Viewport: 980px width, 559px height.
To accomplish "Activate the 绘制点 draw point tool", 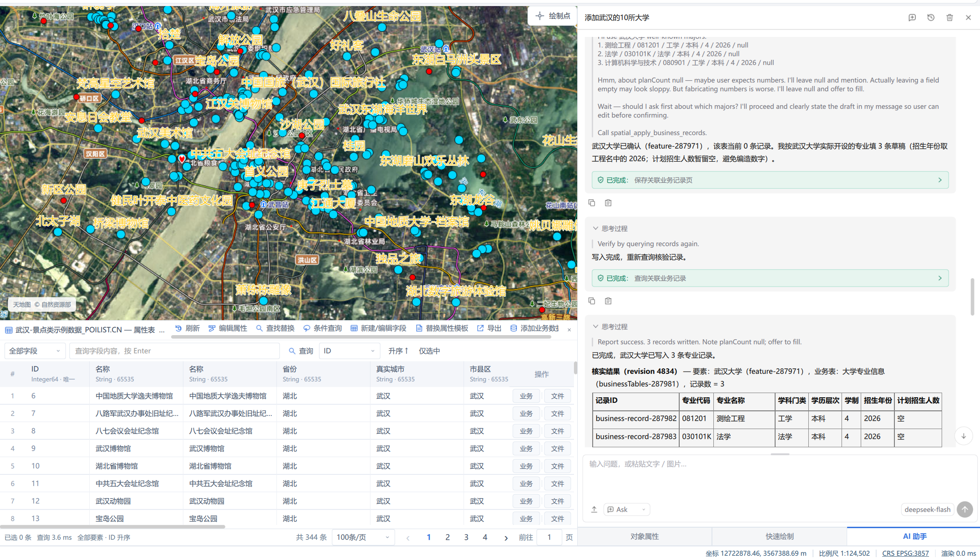I will point(553,16).
